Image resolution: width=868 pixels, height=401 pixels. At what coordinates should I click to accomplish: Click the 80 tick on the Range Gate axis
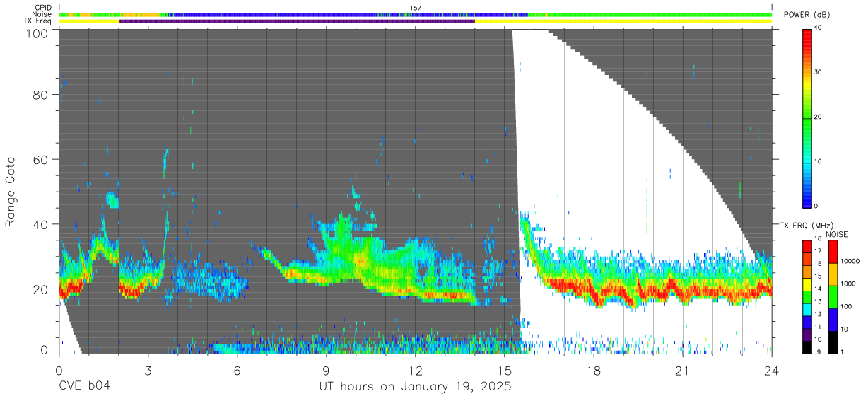pyautogui.click(x=40, y=95)
